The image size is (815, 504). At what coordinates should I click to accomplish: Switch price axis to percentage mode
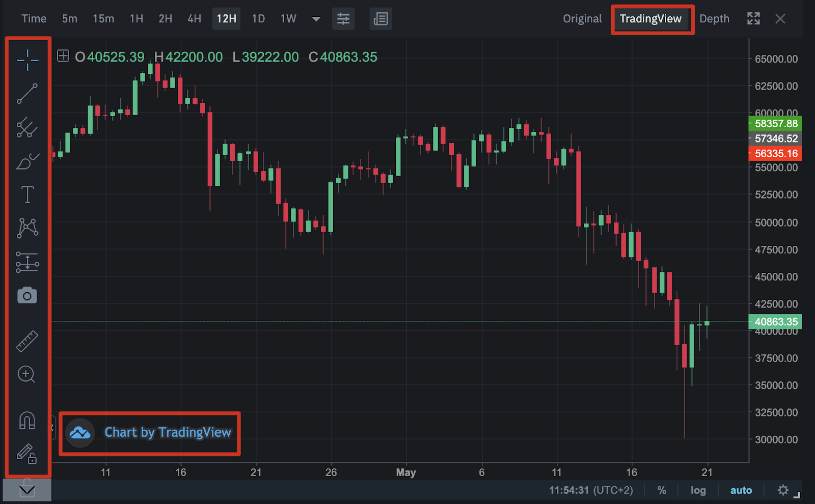click(662, 490)
